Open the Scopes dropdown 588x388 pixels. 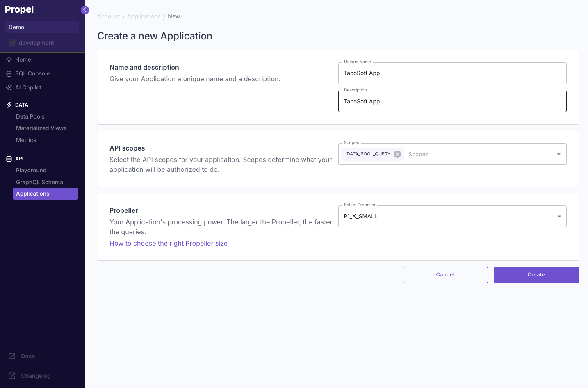click(x=558, y=154)
